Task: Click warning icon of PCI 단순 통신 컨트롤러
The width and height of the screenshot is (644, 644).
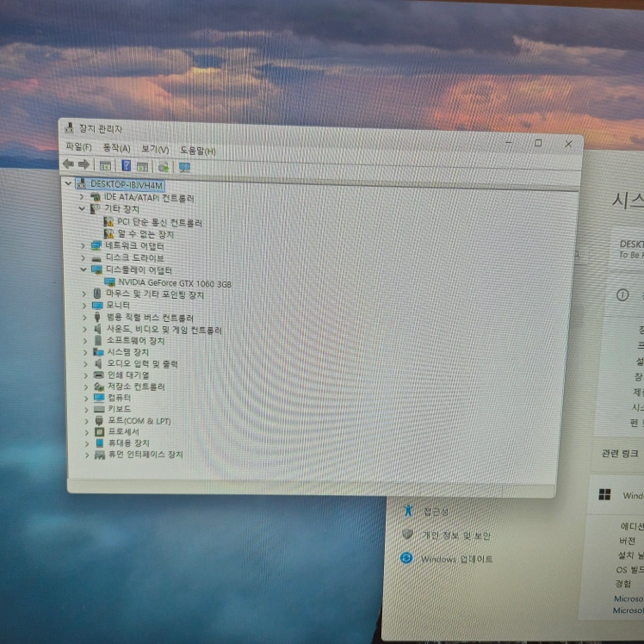Action: [108, 222]
